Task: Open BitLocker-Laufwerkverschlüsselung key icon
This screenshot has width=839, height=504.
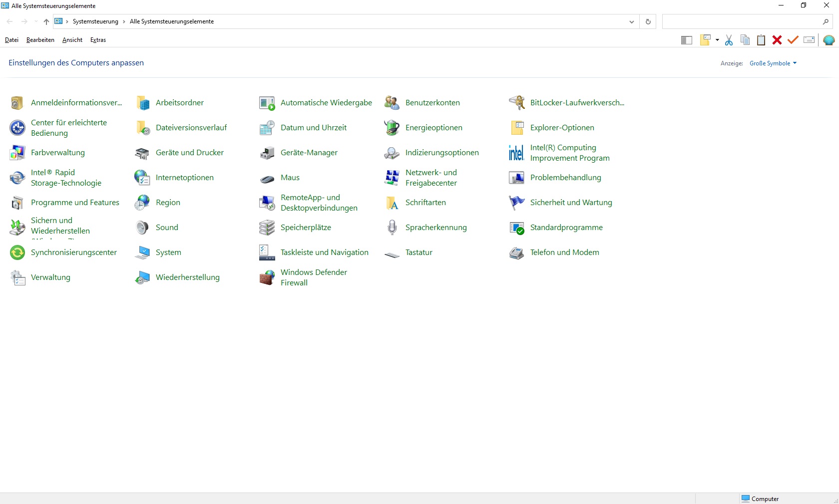Action: [x=517, y=103]
